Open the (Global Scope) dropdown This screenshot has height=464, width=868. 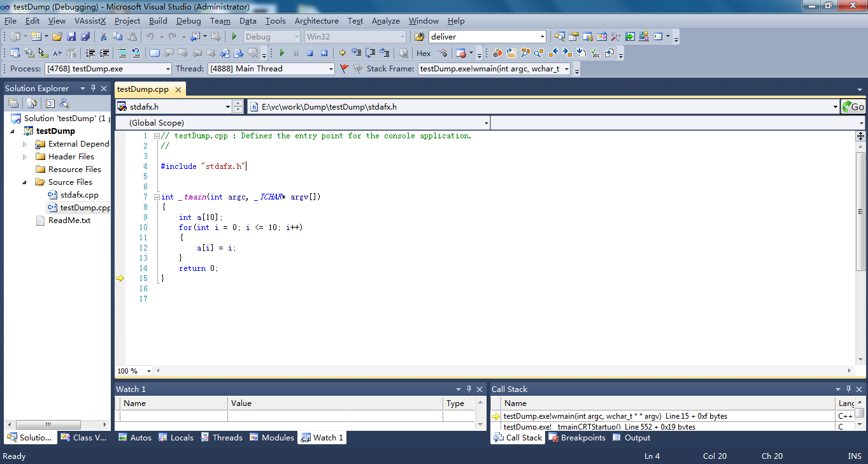coord(487,122)
